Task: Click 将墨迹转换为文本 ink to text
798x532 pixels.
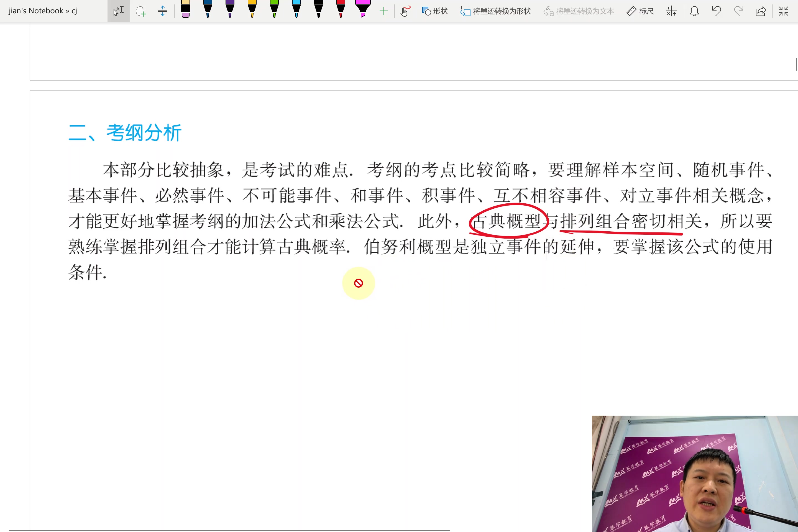Action: [579, 11]
